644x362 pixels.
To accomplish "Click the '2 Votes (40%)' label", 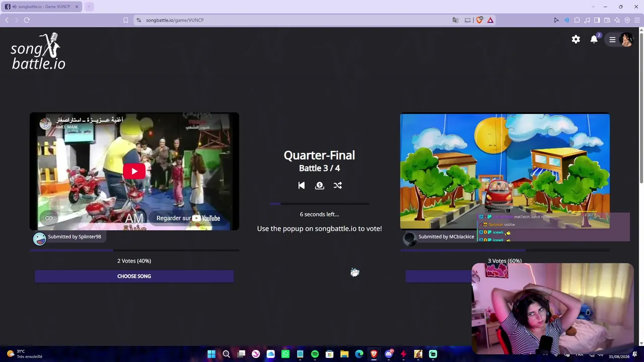I will [134, 261].
